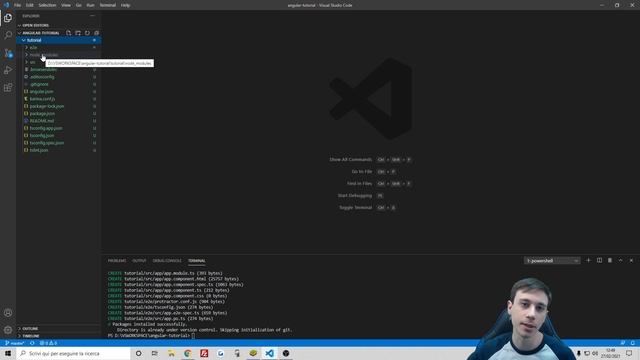Click the feedback icon in status bar
This screenshot has height=360, width=640.
click(x=622, y=343)
